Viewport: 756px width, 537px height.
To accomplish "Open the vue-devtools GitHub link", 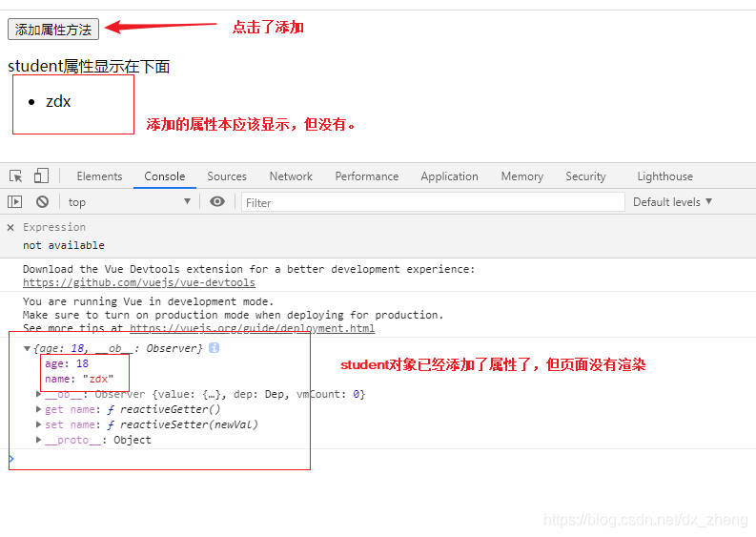I will [139, 282].
